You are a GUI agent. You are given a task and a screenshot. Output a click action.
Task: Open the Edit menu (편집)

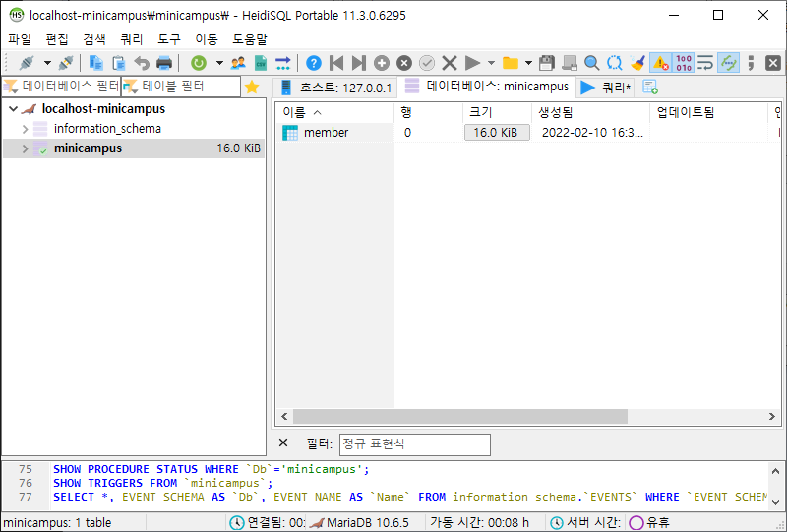[x=57, y=39]
